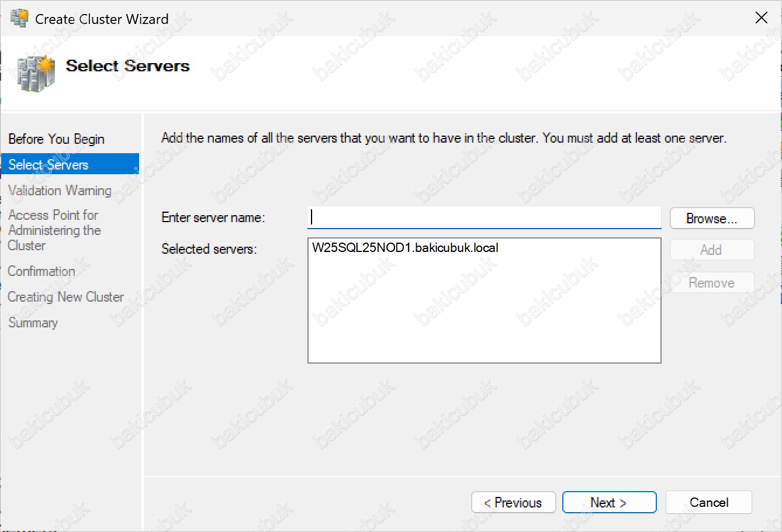Click the Create Cluster Wizard title bar icon
782x532 pixels.
pos(19,19)
